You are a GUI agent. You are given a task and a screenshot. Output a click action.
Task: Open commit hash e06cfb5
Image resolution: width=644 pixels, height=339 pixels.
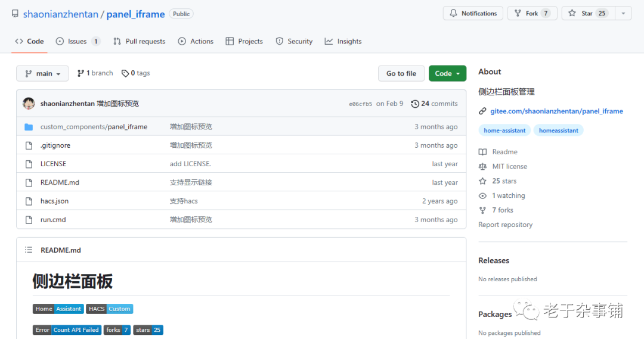361,104
